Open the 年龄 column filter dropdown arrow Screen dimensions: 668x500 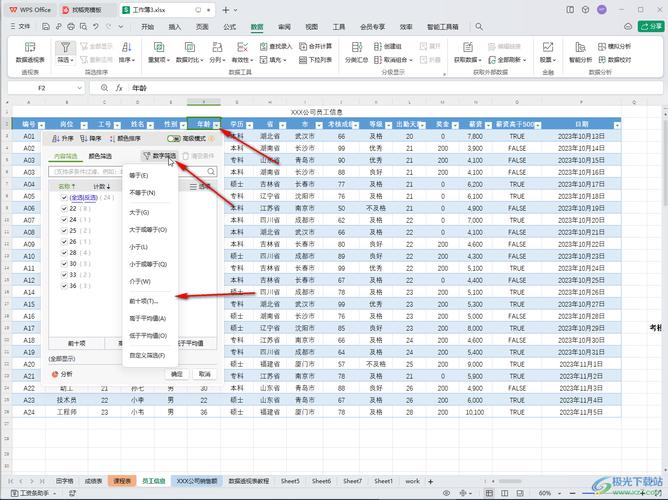[216, 125]
